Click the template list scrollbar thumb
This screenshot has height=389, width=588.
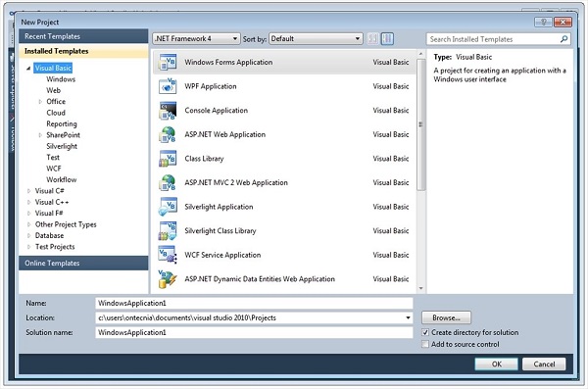point(420,124)
